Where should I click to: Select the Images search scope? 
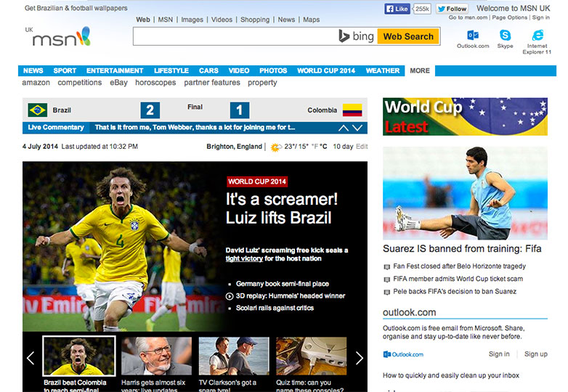(x=192, y=20)
